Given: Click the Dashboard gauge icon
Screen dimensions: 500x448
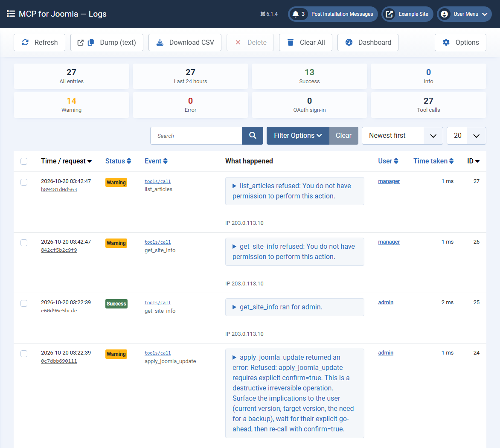Looking at the screenshot, I should [x=349, y=42].
